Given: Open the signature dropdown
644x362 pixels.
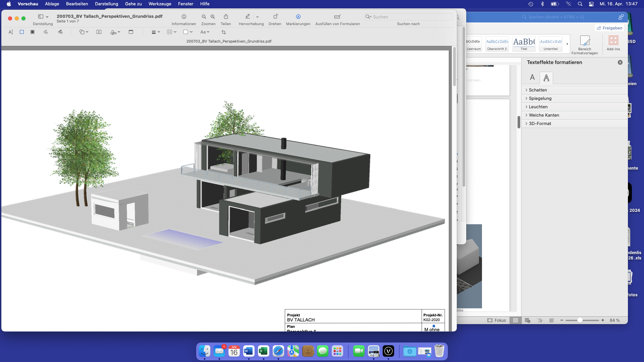Looking at the screenshot, I should 115,32.
